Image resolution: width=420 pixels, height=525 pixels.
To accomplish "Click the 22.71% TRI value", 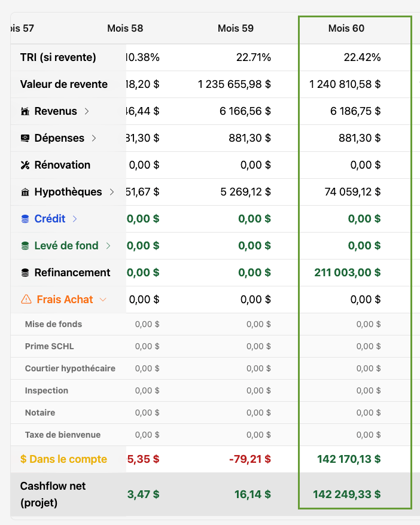I will pos(254,57).
